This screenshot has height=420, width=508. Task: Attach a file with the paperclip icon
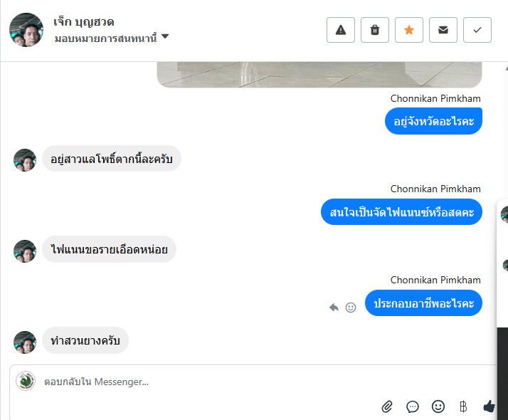387,406
